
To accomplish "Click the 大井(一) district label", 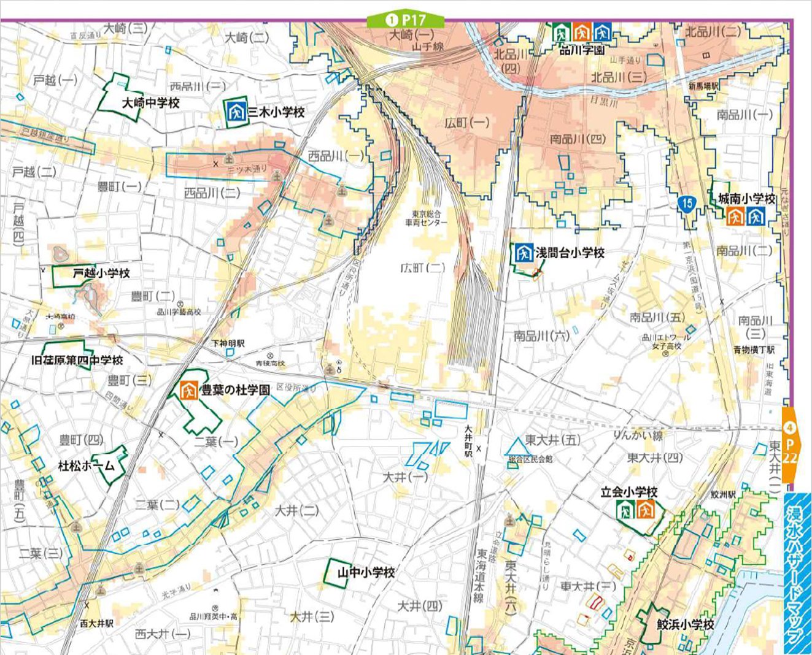I will [x=405, y=476].
